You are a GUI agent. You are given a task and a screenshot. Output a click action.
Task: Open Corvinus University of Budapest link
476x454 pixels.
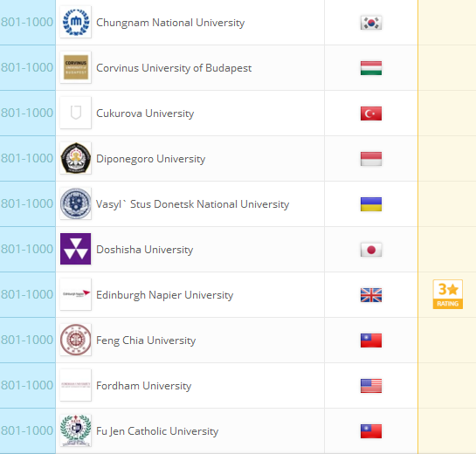[x=174, y=68]
